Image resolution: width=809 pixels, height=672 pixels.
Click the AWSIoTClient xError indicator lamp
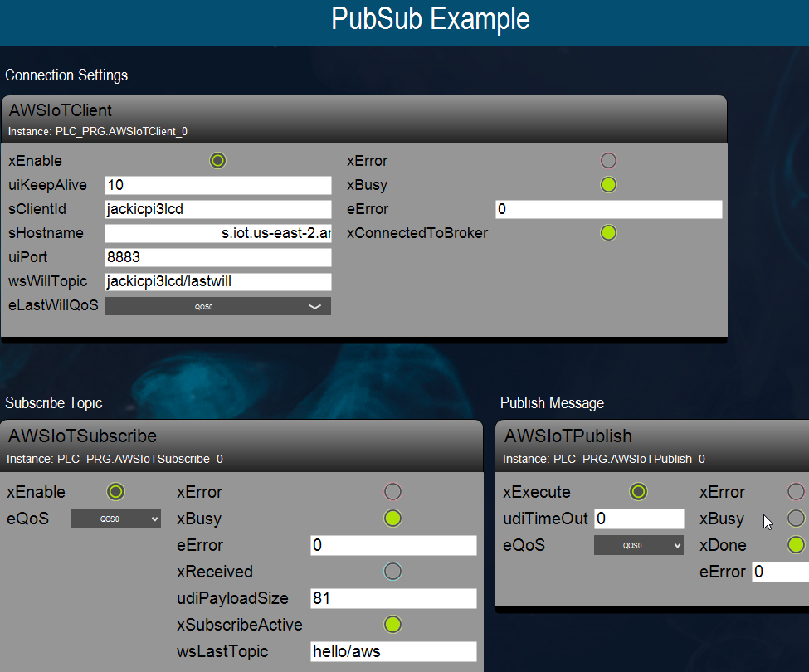coord(608,161)
